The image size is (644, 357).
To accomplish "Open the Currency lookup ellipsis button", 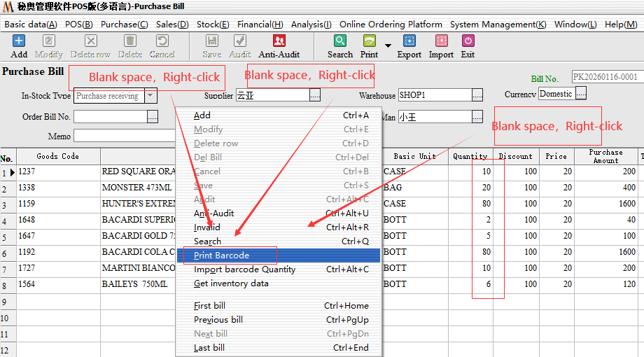I will coord(581,94).
